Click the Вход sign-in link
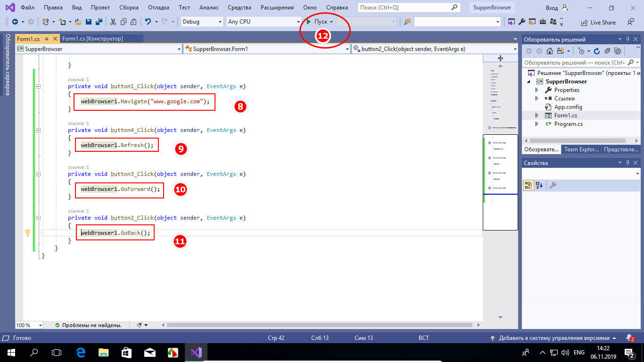The image size is (644, 362). 552,8
